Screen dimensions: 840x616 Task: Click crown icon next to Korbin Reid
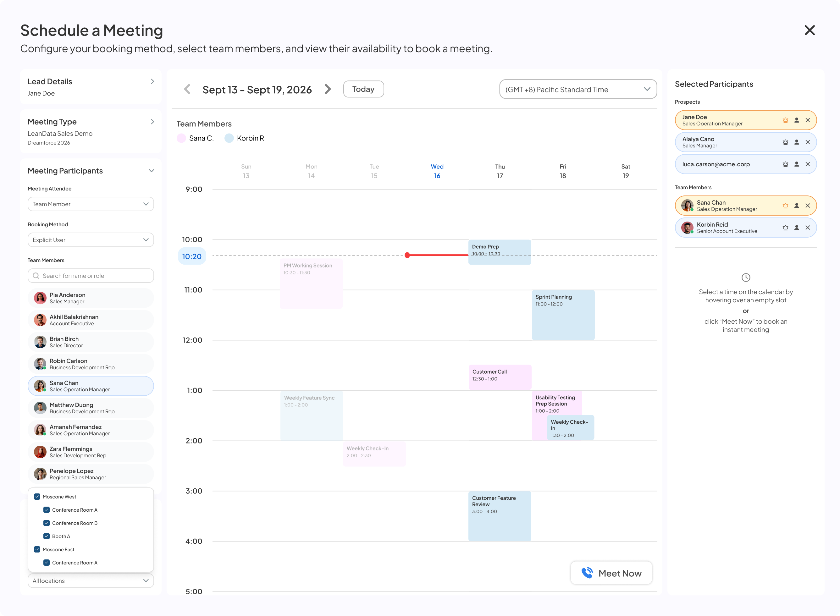pos(785,228)
